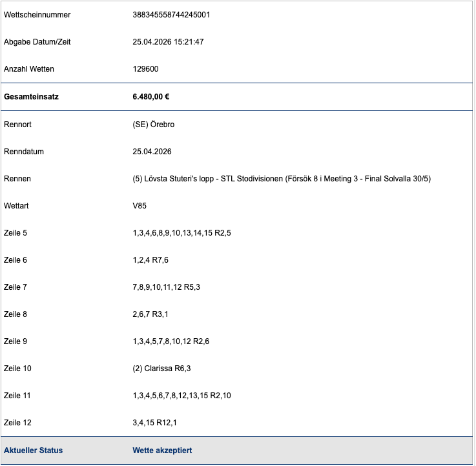This screenshot has width=476, height=466.
Task: Click the Wette akzeptiert status text
Action: (x=162, y=451)
